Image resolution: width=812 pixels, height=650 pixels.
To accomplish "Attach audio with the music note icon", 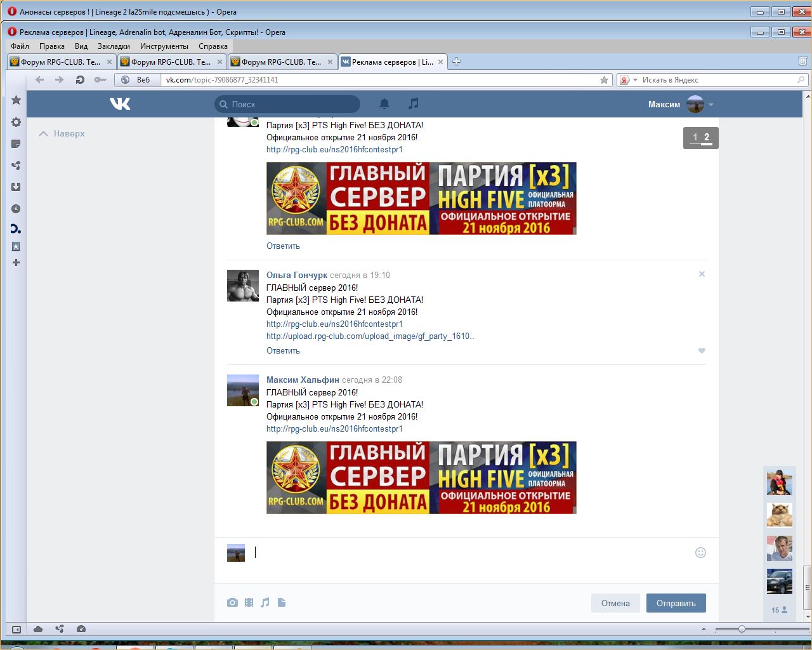I will click(x=265, y=602).
